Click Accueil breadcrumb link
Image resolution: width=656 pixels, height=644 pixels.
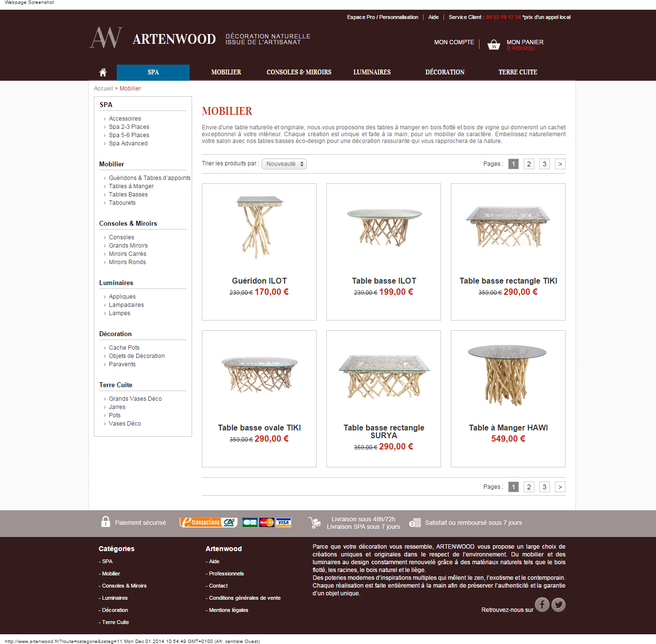pyautogui.click(x=103, y=89)
